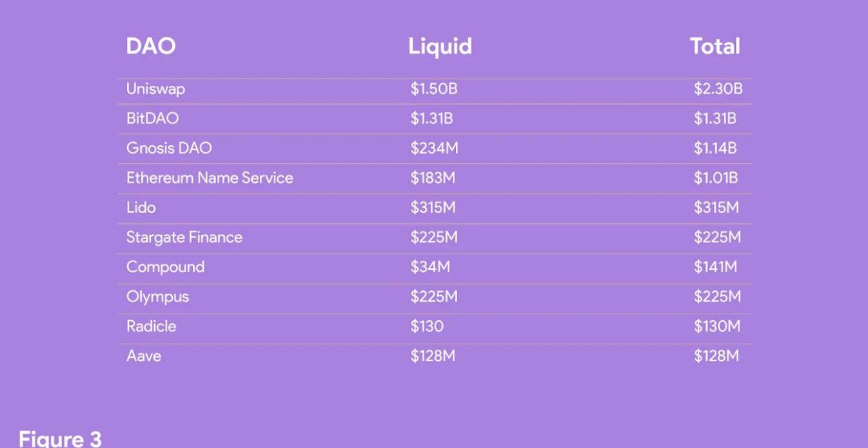The width and height of the screenshot is (868, 448).
Task: Select the Radicle row name
Action: 151,327
